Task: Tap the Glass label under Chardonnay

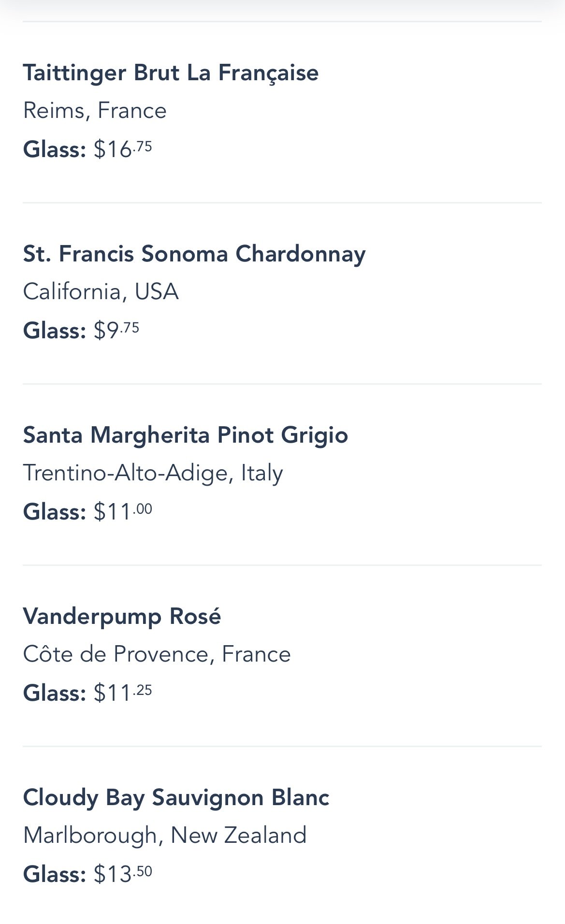Action: (54, 330)
